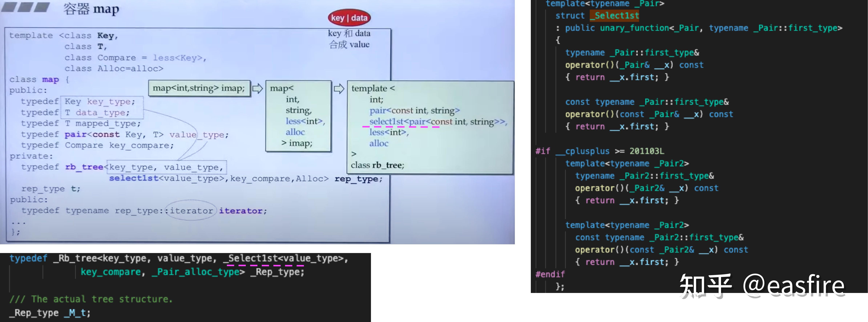Click the underlined _Select1st<value_type> text

click(285, 258)
